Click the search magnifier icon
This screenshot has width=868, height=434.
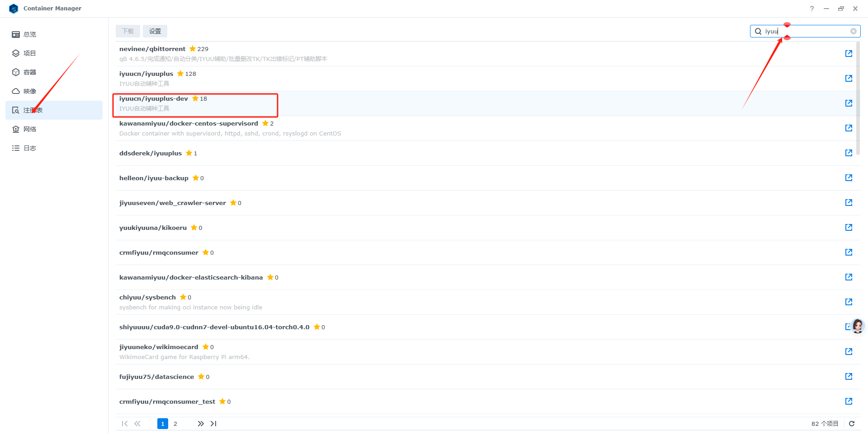758,31
